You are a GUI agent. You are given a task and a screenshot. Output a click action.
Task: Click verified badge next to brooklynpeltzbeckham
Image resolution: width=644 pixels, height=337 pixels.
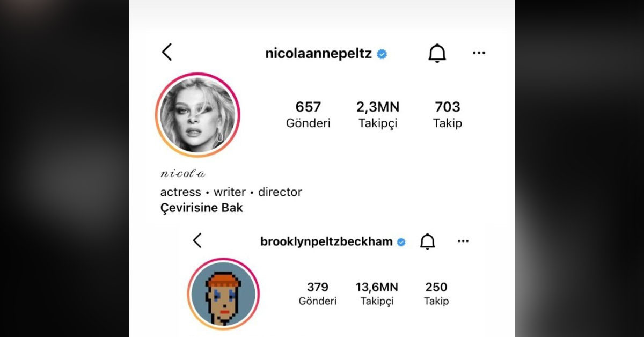point(401,242)
